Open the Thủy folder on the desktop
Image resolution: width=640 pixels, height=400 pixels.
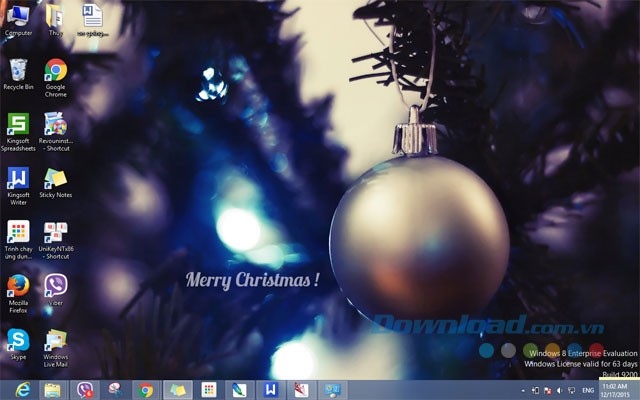(55, 20)
